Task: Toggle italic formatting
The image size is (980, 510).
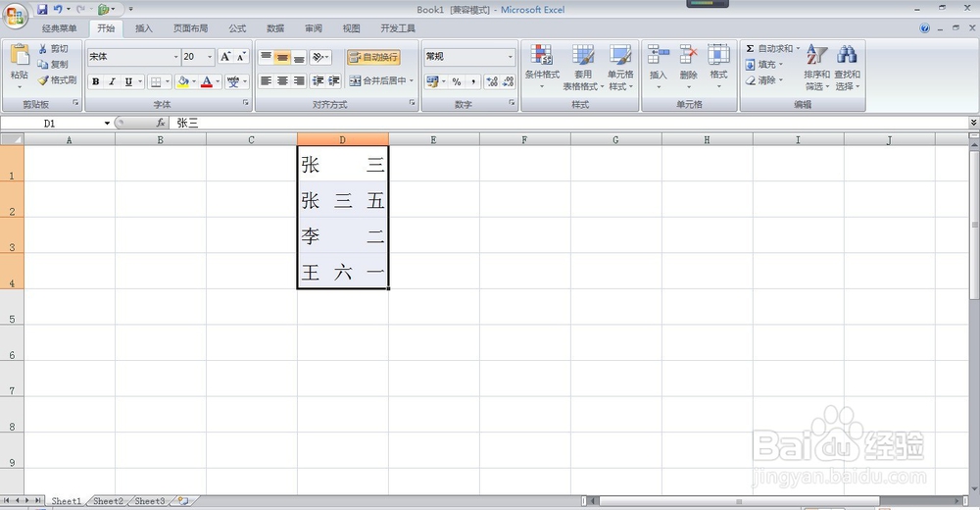Action: point(113,81)
